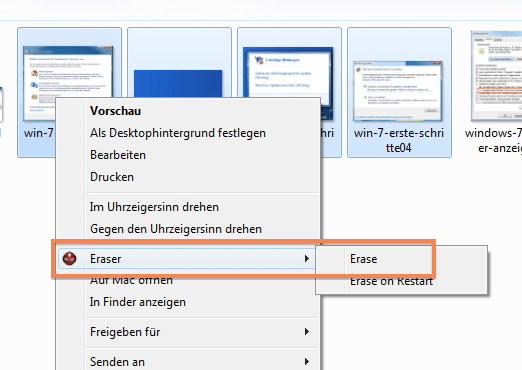Expand the Freigeben für submenu arrow
Screen dimensions: 522x370
307,332
